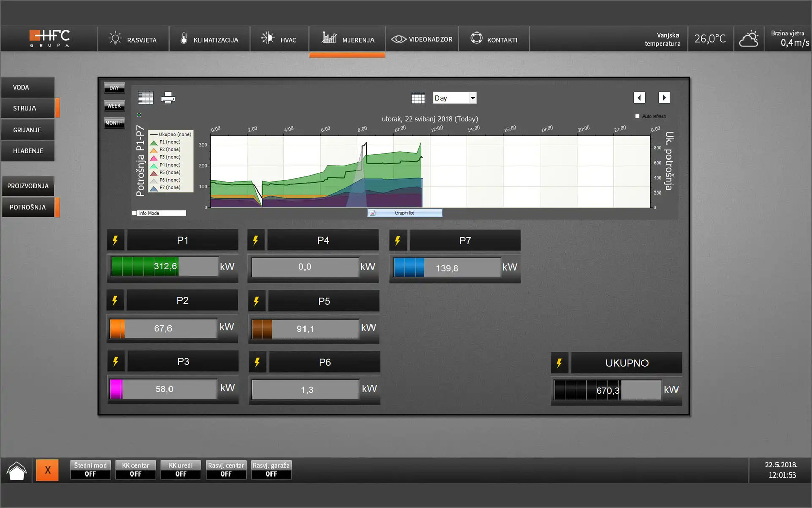Select the WEEK range button
This screenshot has height=508, width=812.
pyautogui.click(x=114, y=106)
